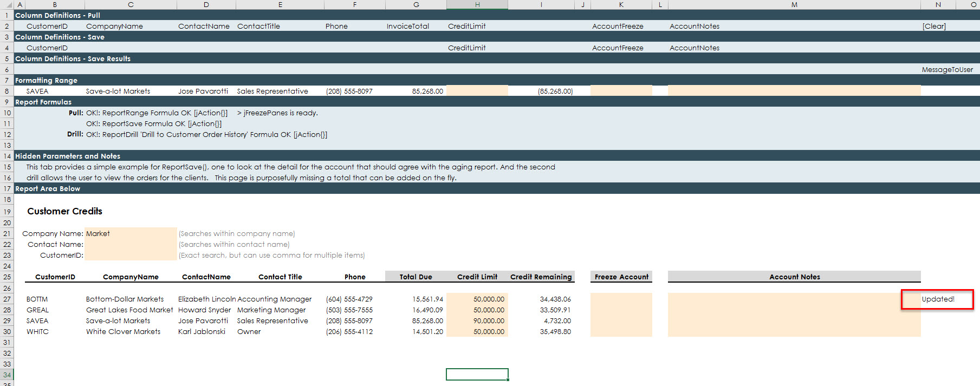Click the "Formatting Range" section header
Image resolution: width=980 pixels, height=386 pixels.
[46, 80]
